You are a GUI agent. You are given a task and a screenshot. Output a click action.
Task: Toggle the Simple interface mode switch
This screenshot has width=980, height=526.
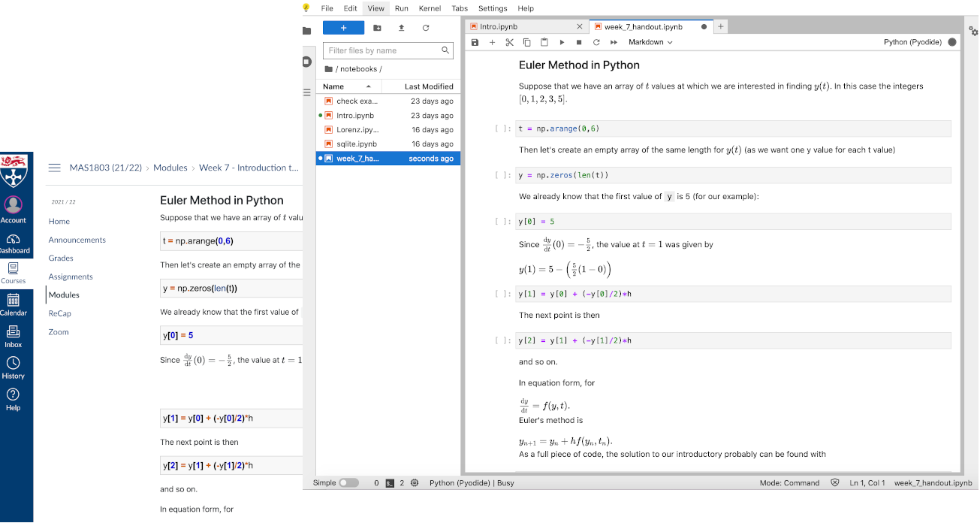pyautogui.click(x=348, y=483)
